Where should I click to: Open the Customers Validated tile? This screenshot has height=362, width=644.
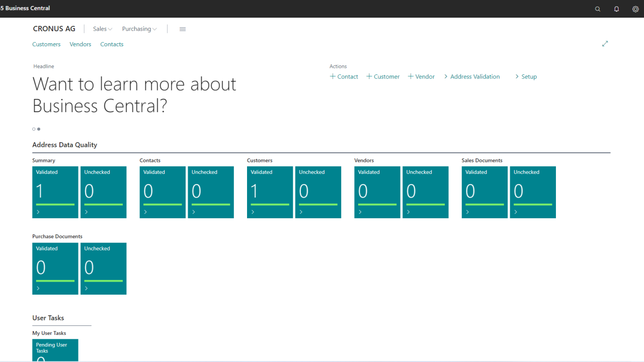click(x=270, y=192)
